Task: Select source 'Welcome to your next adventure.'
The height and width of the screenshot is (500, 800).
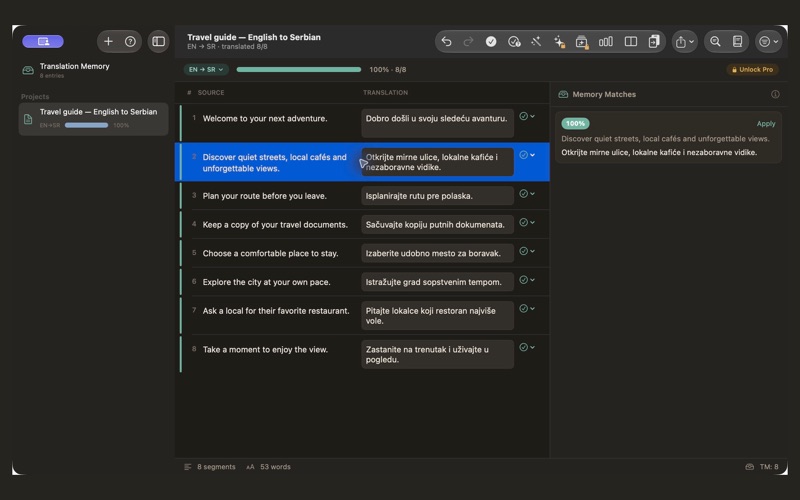Action: [265, 118]
